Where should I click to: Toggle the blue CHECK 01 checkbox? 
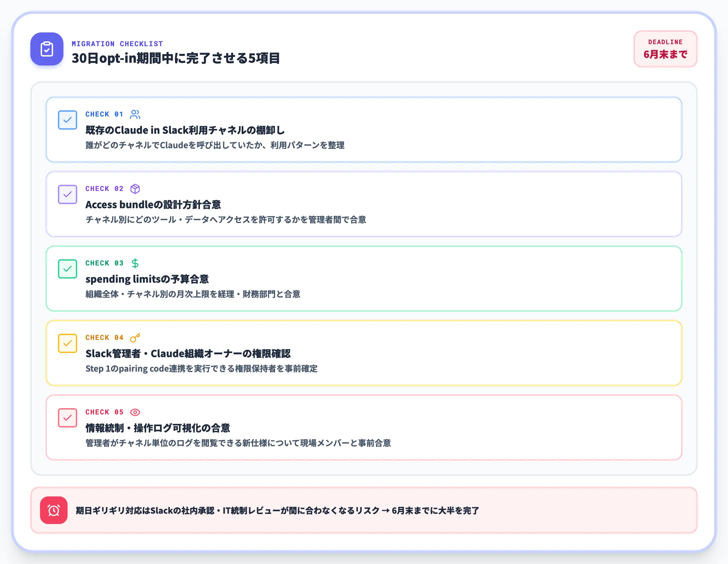68,120
